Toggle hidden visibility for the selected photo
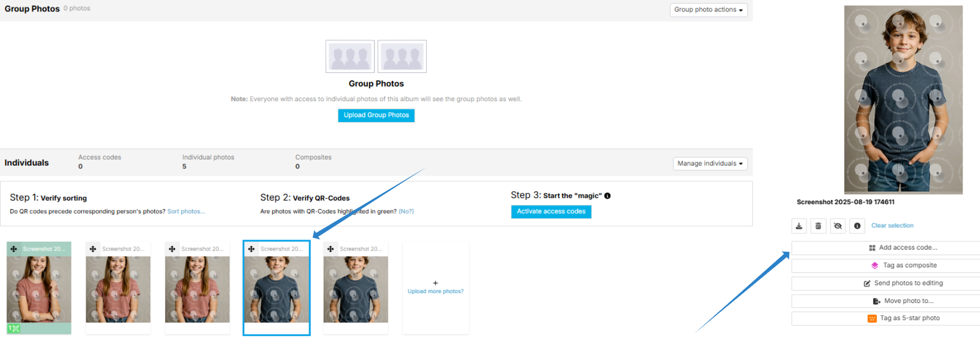Image resolution: width=980 pixels, height=341 pixels. [x=838, y=226]
